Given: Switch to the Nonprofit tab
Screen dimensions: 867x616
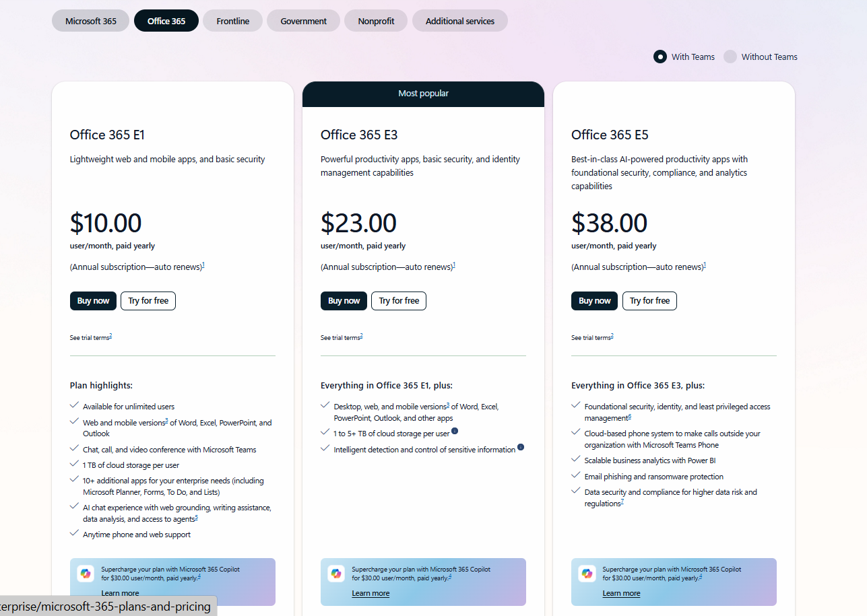Looking at the screenshot, I should tap(375, 21).
